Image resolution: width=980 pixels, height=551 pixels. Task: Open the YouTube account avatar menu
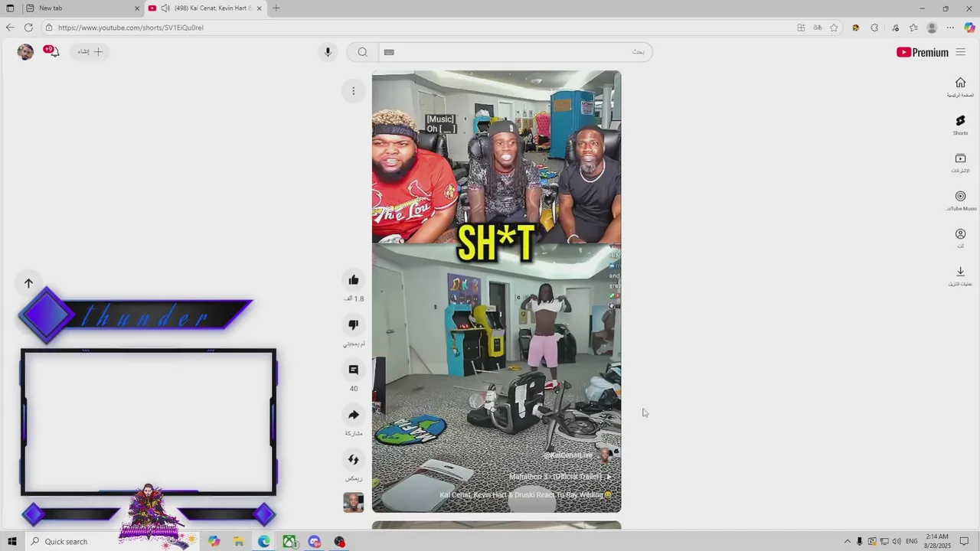(x=25, y=52)
